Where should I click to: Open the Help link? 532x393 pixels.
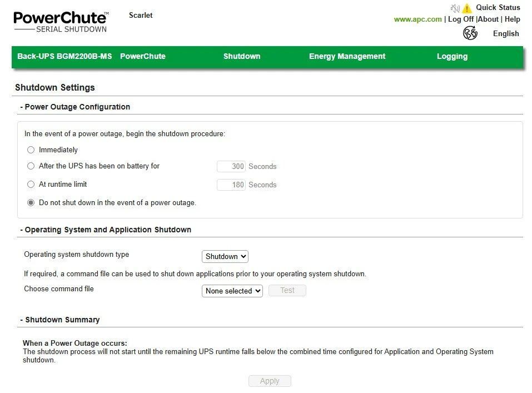pos(513,19)
